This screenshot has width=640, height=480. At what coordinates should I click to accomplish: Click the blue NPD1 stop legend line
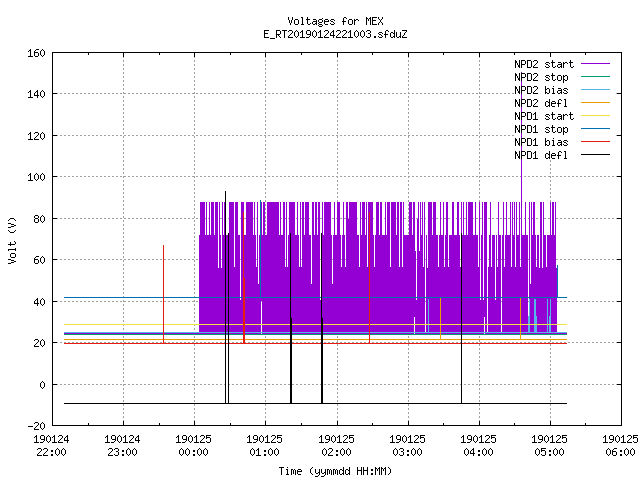596,129
